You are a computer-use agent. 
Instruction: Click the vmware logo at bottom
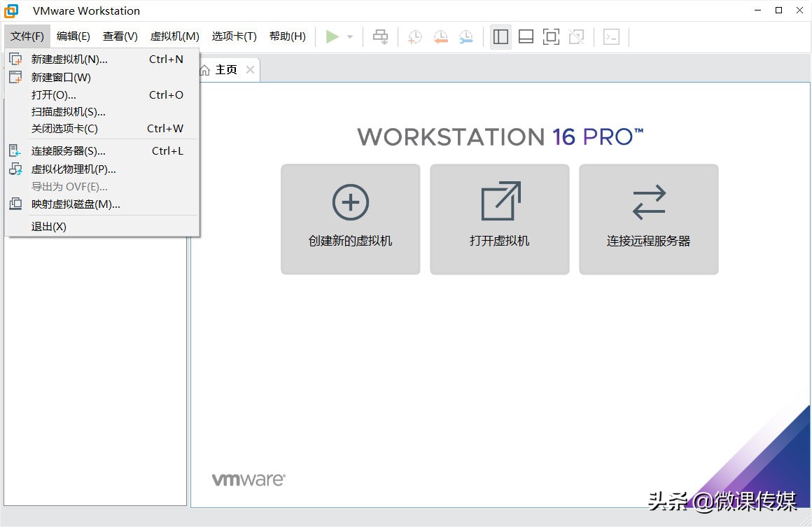point(248,480)
